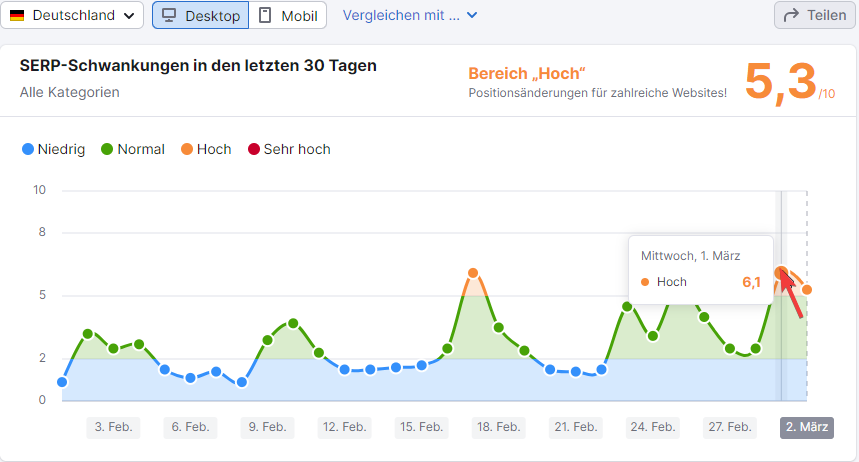The height and width of the screenshot is (462, 859).
Task: Switch to the Desktop view
Action: 200,16
